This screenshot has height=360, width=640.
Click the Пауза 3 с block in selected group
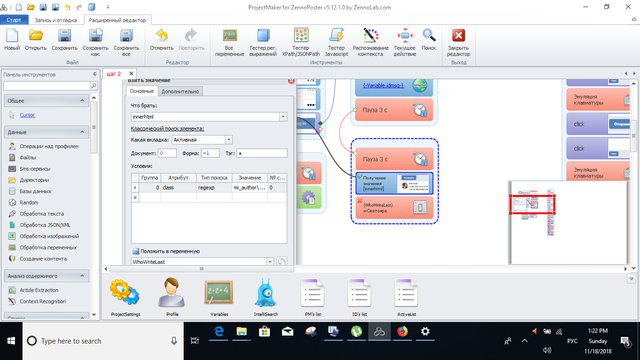394,159
